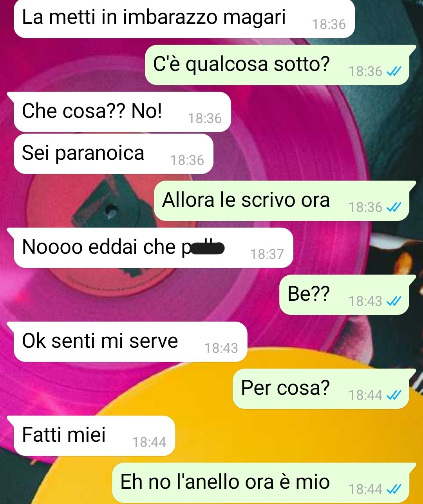The height and width of the screenshot is (504, 423).
Task: Tap the text "C'è qualcosa sotto?"
Action: point(241,64)
